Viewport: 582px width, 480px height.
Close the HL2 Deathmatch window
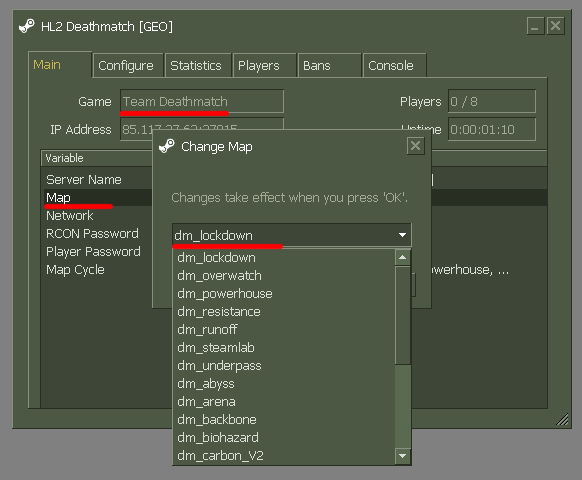point(555,26)
